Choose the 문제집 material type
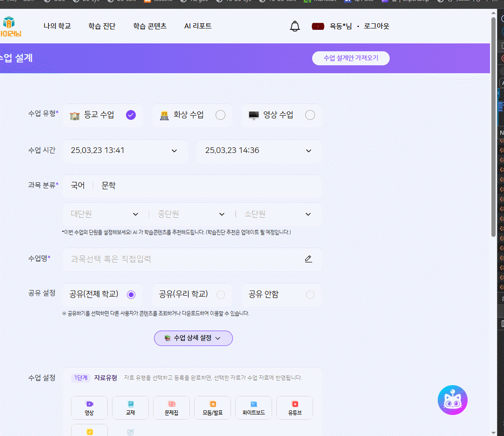This screenshot has width=504, height=436. tap(171, 408)
